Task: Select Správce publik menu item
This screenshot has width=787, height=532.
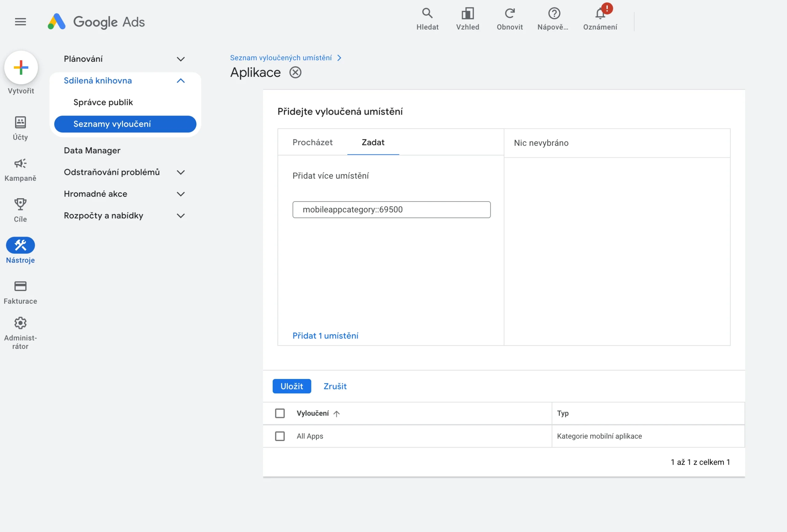Action: pyautogui.click(x=103, y=102)
